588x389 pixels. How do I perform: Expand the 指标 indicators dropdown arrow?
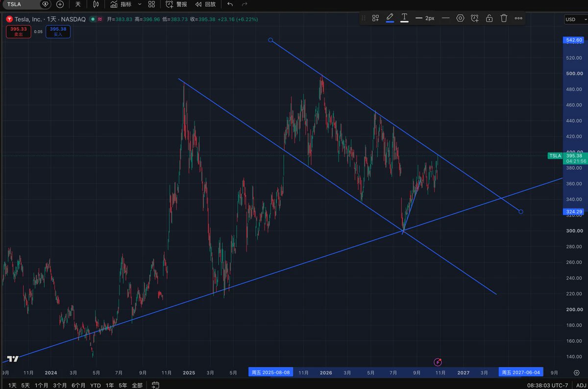coord(140,4)
